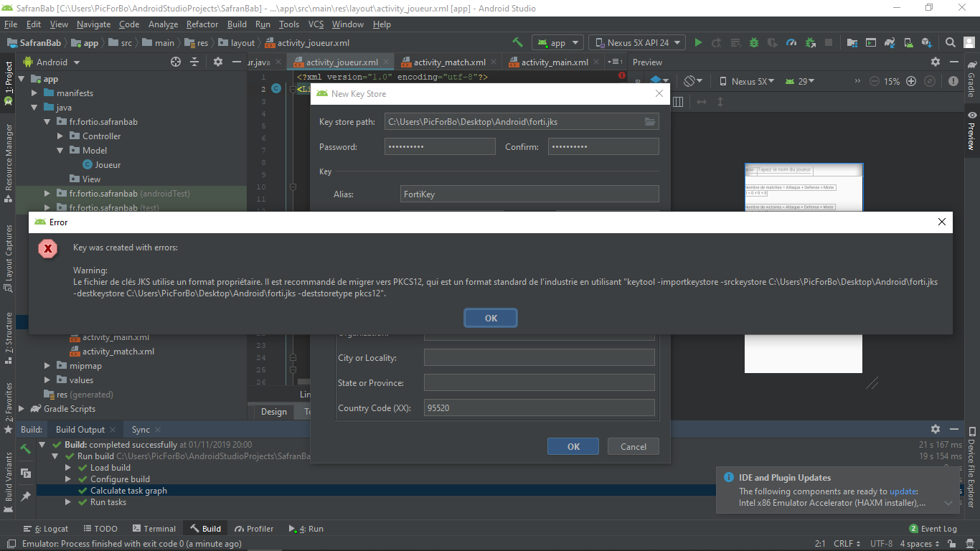Expand Gradle Scripts node
The width and height of the screenshot is (980, 551).
tap(22, 409)
